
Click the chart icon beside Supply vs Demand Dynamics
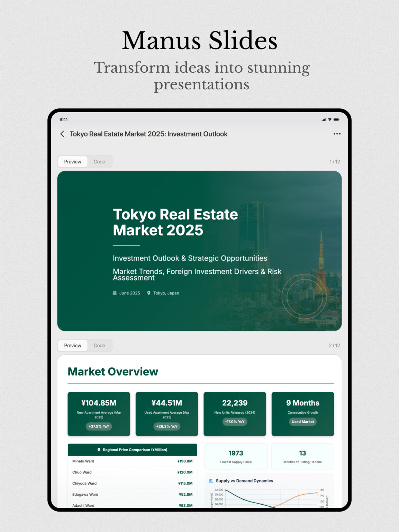[x=210, y=481]
